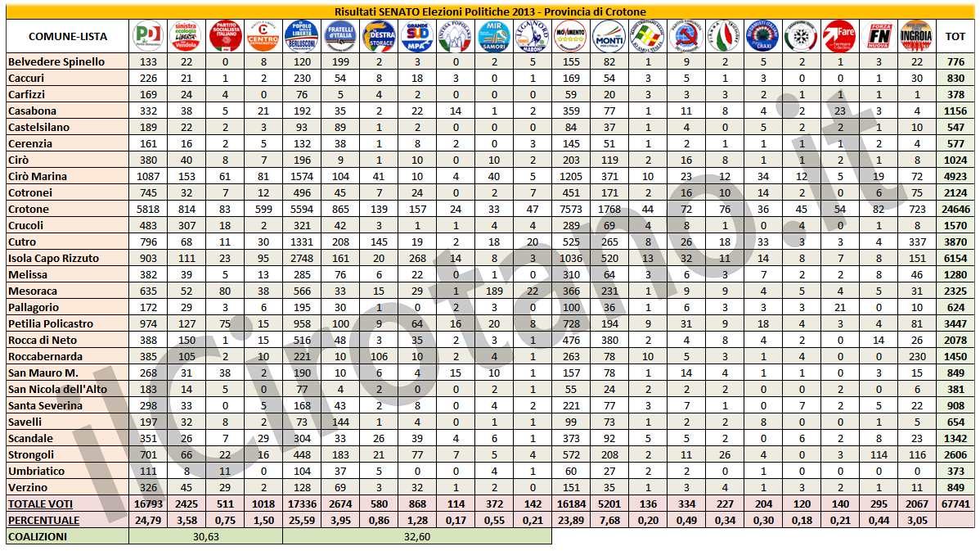Click the Forza Nuova FN logo
The image size is (980, 551).
point(878,36)
